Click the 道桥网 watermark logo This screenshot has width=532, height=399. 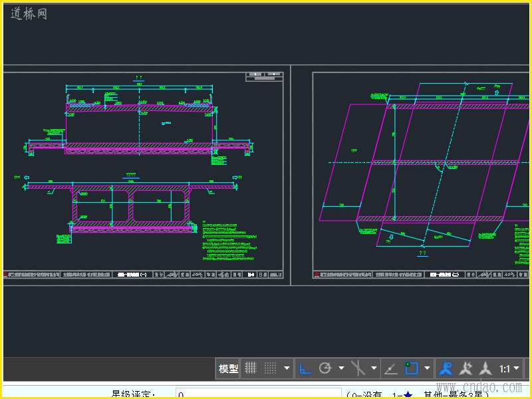[29, 14]
